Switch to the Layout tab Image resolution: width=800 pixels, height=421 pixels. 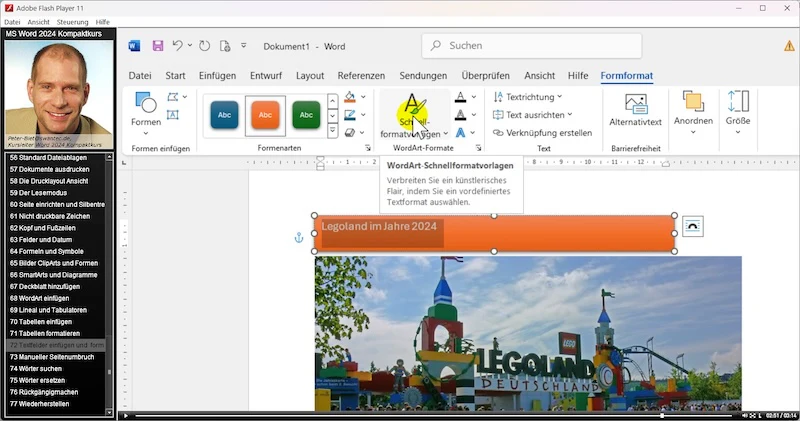tap(310, 76)
